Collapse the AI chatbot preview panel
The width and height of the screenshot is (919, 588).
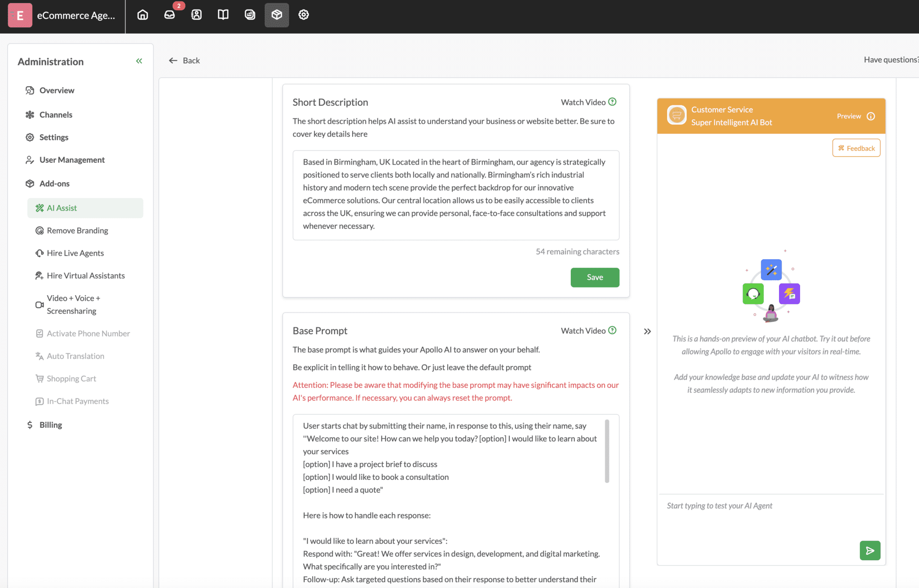pos(648,331)
